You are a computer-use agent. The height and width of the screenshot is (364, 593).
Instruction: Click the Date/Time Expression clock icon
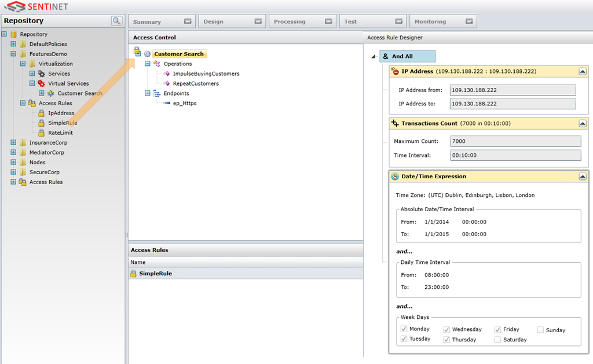[x=395, y=177]
